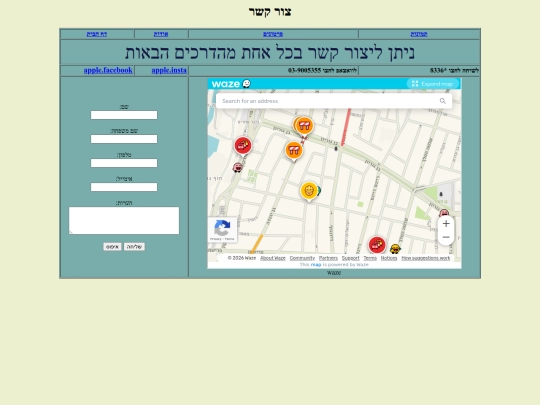Click the pink Wazer icon on the left
Image resolution: width=540 pixels, height=405 pixels.
238,168
